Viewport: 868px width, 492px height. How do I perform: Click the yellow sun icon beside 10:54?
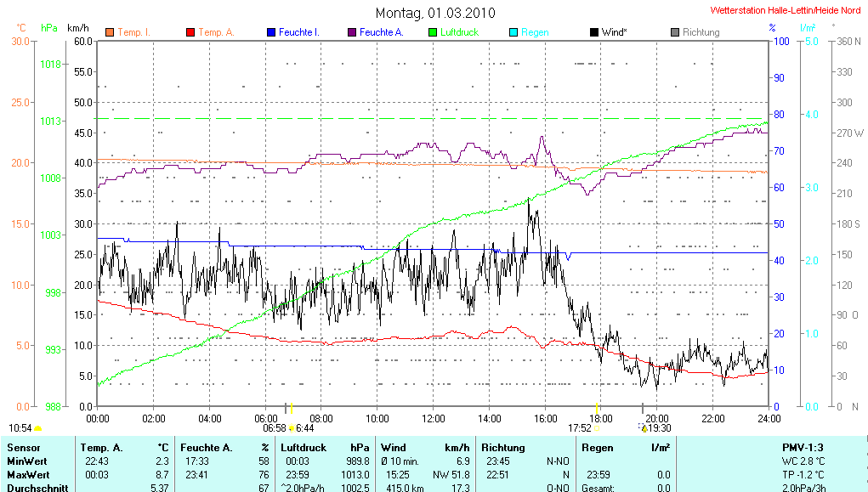38,428
